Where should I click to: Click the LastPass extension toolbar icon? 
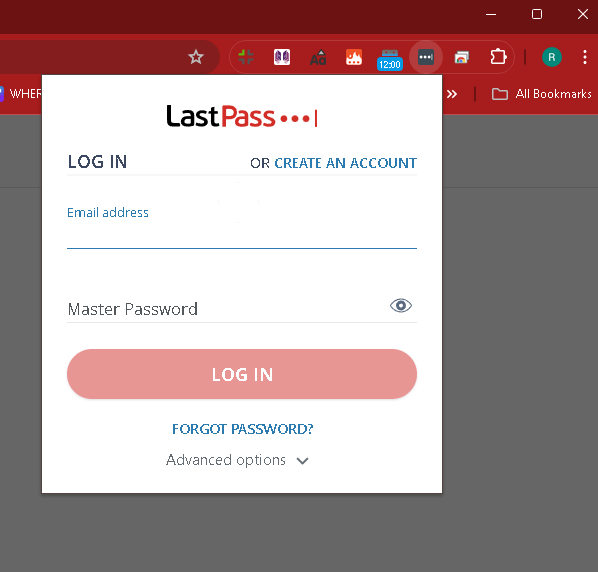tap(426, 57)
